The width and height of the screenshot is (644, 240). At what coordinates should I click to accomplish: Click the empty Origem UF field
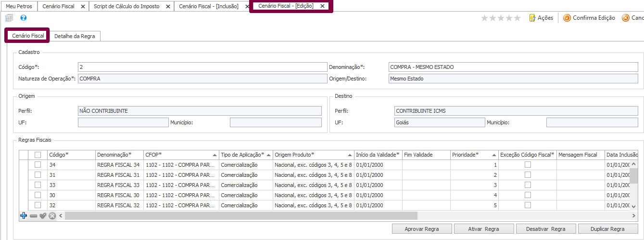click(x=123, y=122)
